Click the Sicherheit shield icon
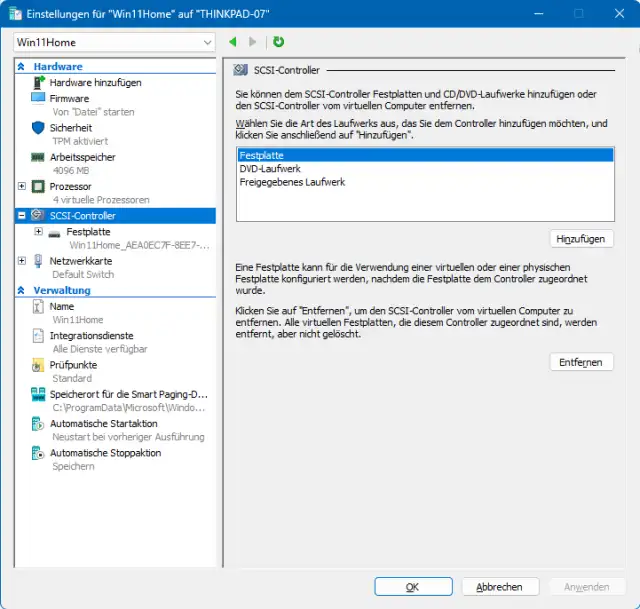Image resolution: width=640 pixels, height=609 pixels. point(38,128)
